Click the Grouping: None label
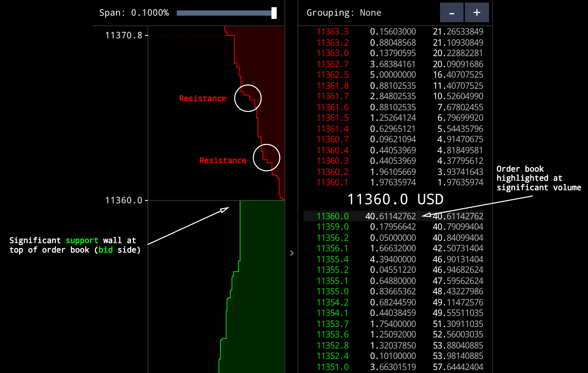Image resolution: width=588 pixels, height=373 pixels. (x=344, y=13)
